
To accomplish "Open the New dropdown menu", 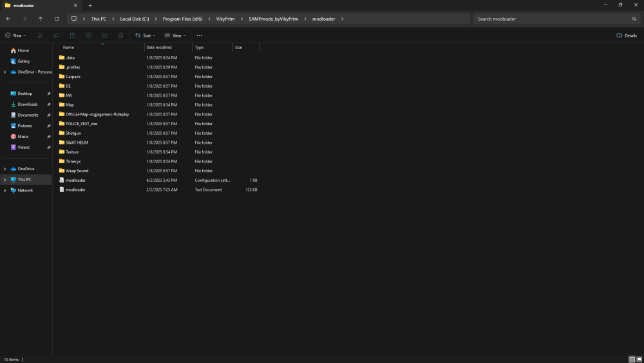I will point(15,35).
